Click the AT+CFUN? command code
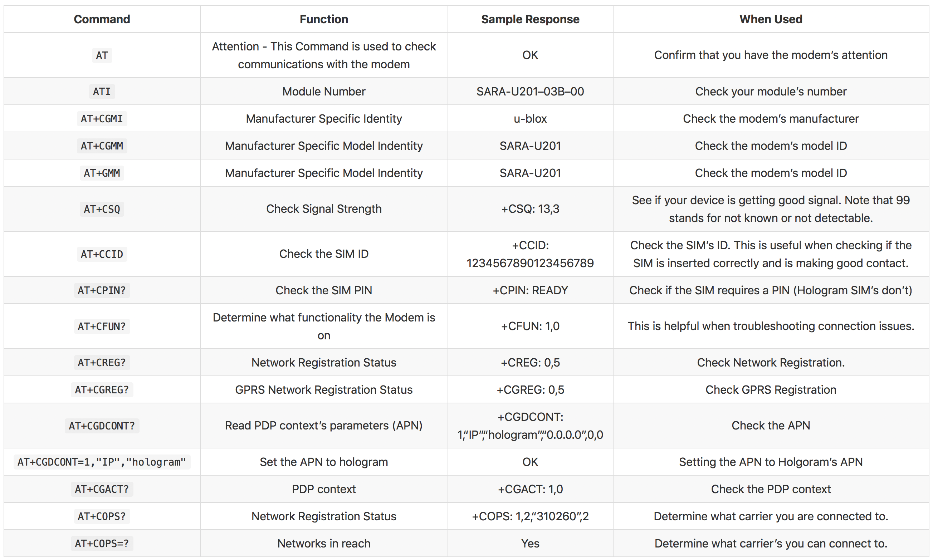Viewport: 933px width, 560px height. click(x=102, y=326)
